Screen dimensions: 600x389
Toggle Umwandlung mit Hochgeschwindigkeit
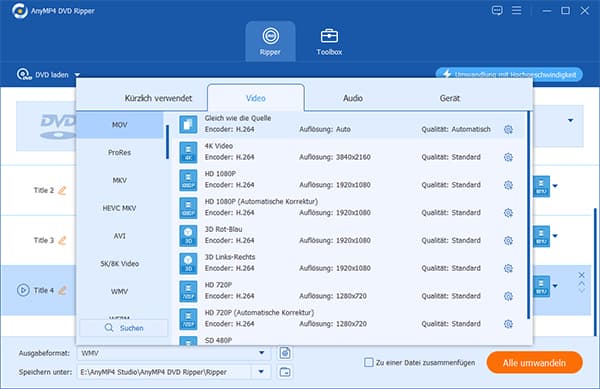509,74
